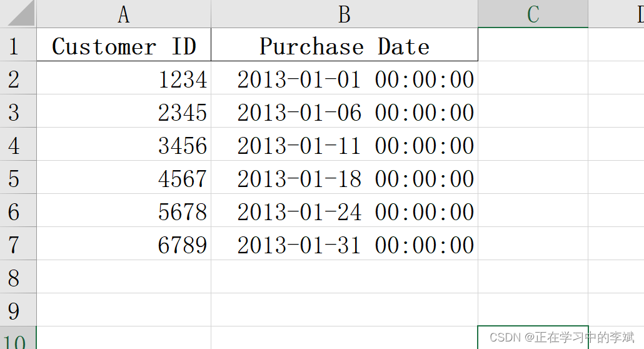The width and height of the screenshot is (644, 349).
Task: Select row 3 header
Action: [18, 111]
